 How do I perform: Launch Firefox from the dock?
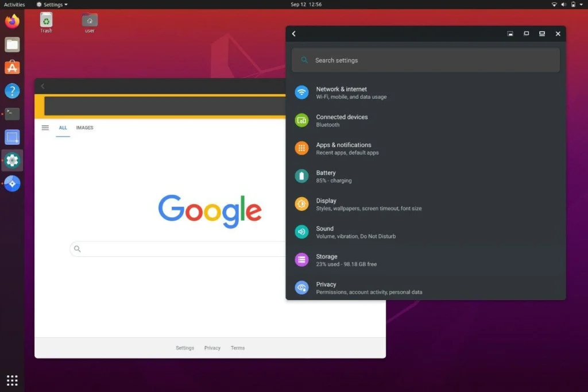pos(12,21)
